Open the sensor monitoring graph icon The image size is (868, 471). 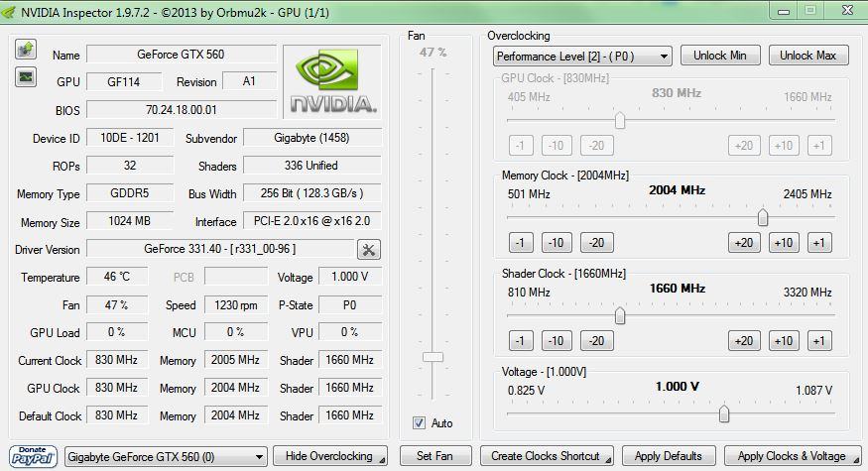(26, 77)
